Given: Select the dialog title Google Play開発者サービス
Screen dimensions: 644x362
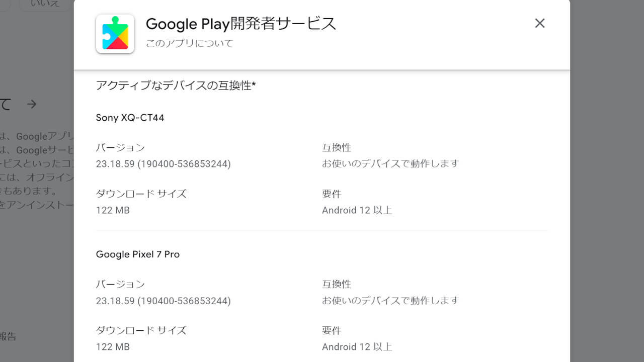Looking at the screenshot, I should click(240, 24).
